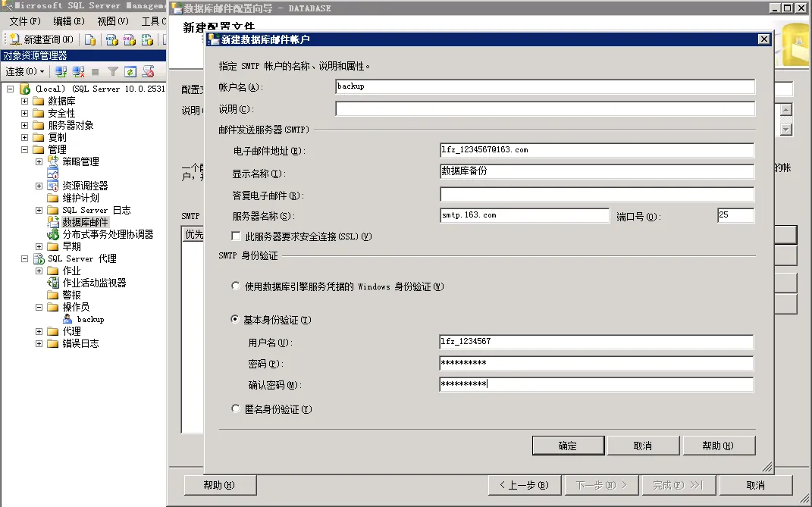Click 取消 in the new mail account dialog
The width and height of the screenshot is (812, 507).
click(x=643, y=446)
